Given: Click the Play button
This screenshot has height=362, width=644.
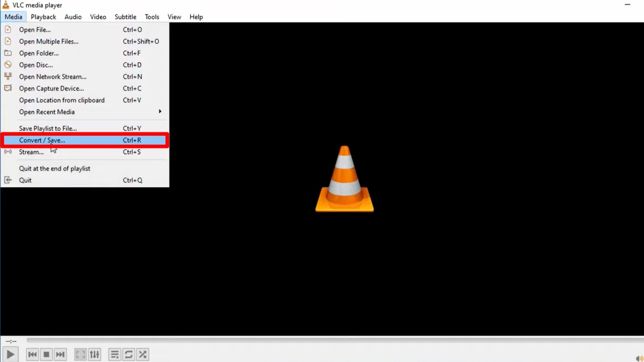Looking at the screenshot, I should 10,354.
